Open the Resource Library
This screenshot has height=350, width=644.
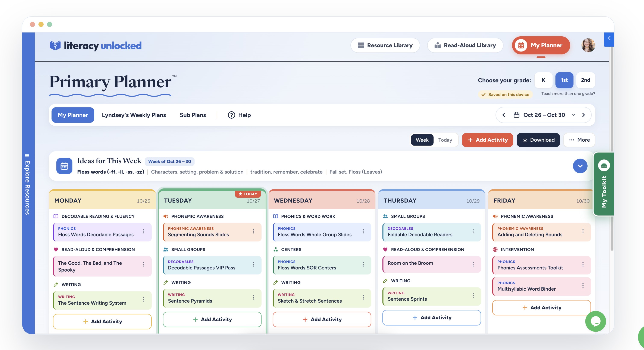385,45
